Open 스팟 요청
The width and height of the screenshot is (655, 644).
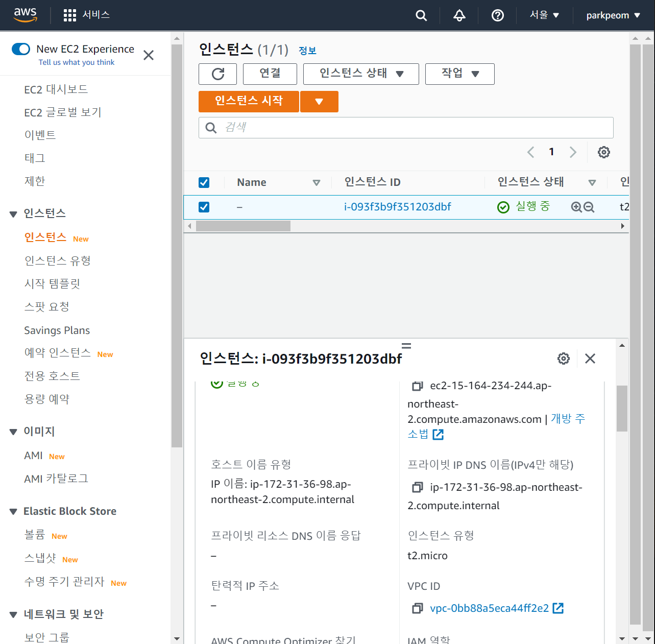click(x=47, y=307)
